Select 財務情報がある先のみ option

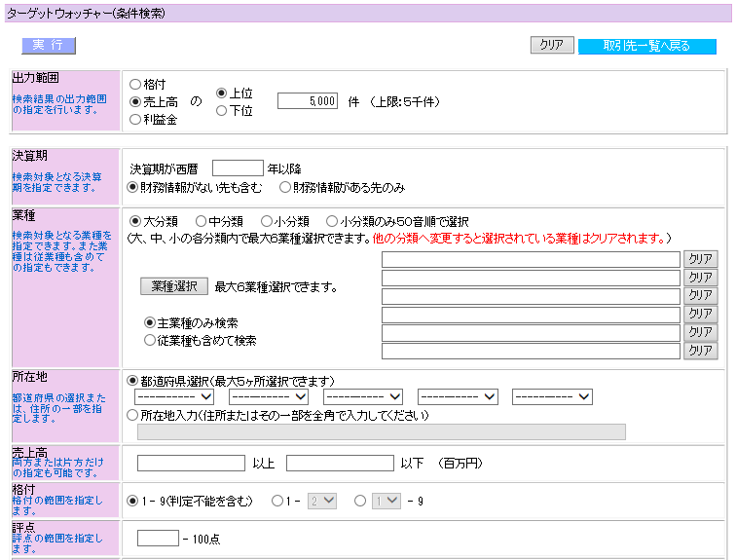point(285,187)
